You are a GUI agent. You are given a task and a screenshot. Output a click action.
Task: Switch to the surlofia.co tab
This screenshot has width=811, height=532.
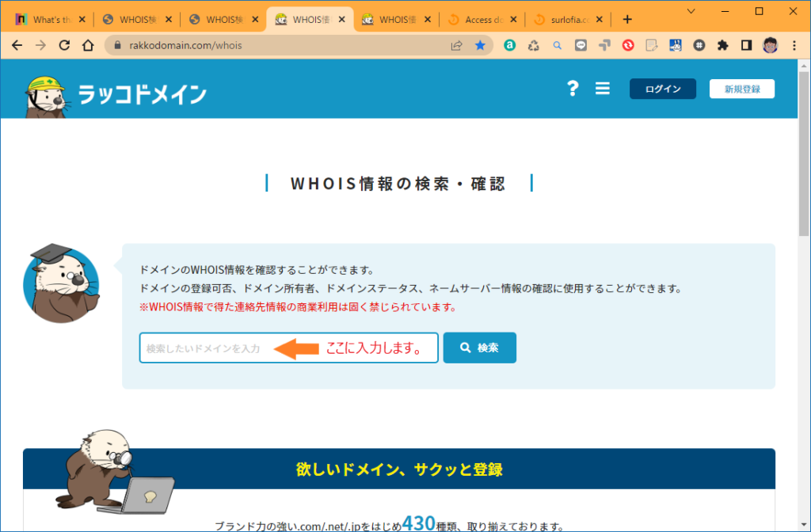[x=567, y=17]
